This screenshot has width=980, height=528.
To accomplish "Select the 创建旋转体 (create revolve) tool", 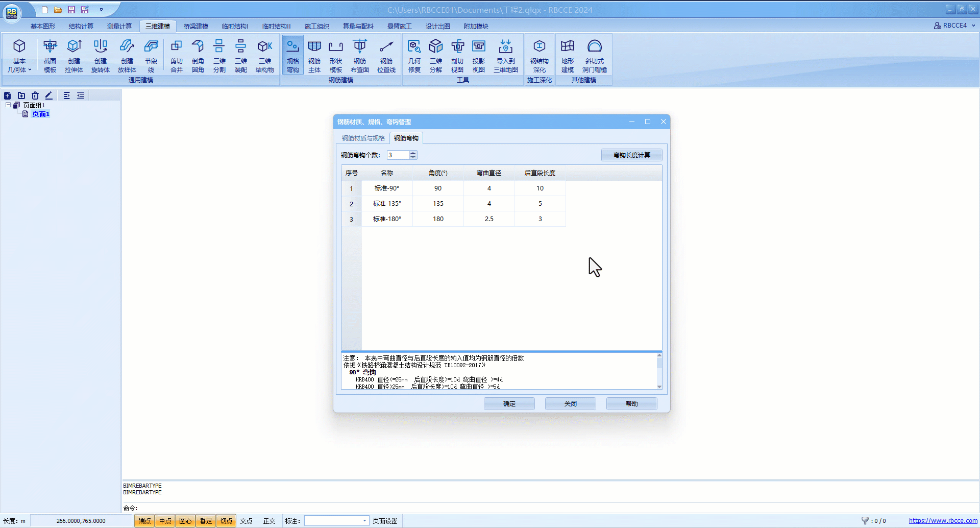I will pyautogui.click(x=101, y=55).
